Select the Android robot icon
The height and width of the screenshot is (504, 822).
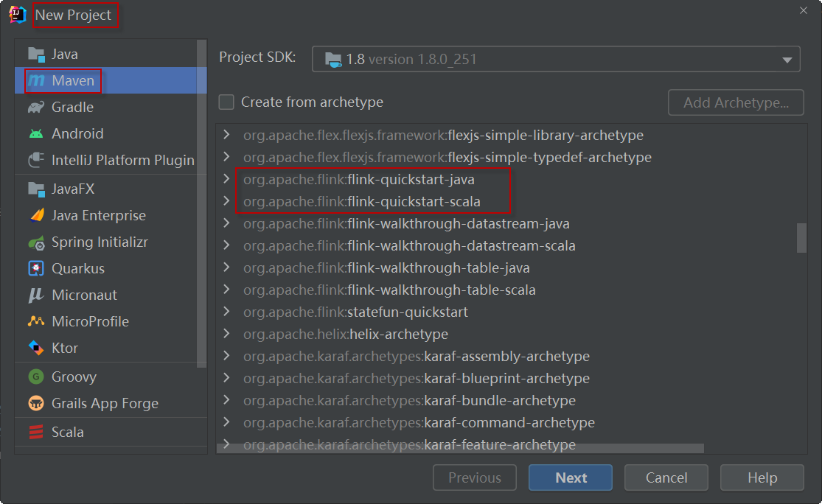click(36, 134)
